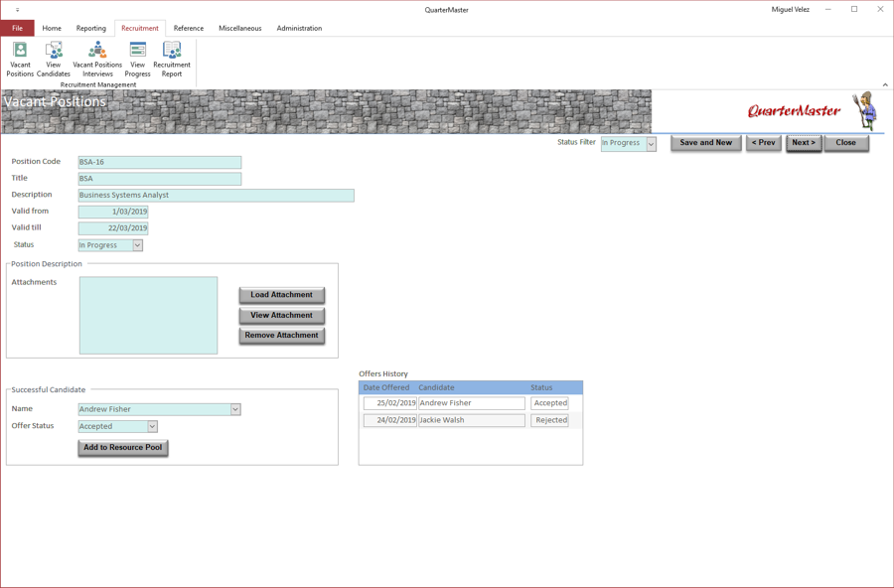Image resolution: width=894 pixels, height=588 pixels.
Task: Click the QuarterMaster logo mascot image
Action: point(866,110)
